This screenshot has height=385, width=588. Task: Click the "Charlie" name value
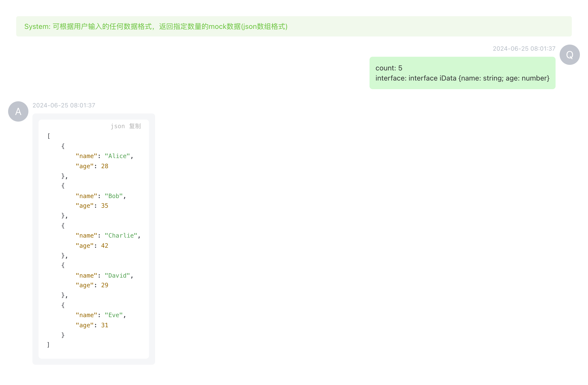pos(121,236)
